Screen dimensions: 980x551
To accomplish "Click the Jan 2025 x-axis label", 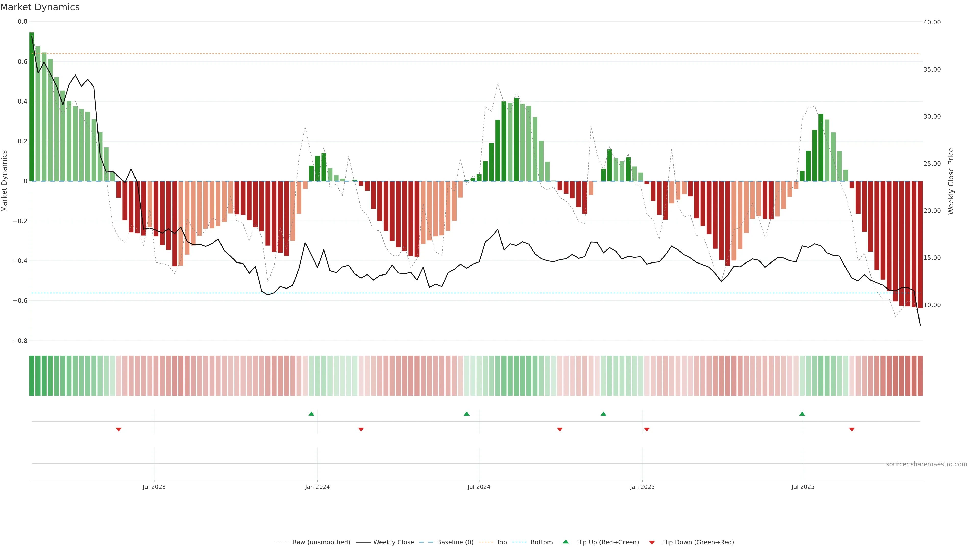I will pos(642,487).
